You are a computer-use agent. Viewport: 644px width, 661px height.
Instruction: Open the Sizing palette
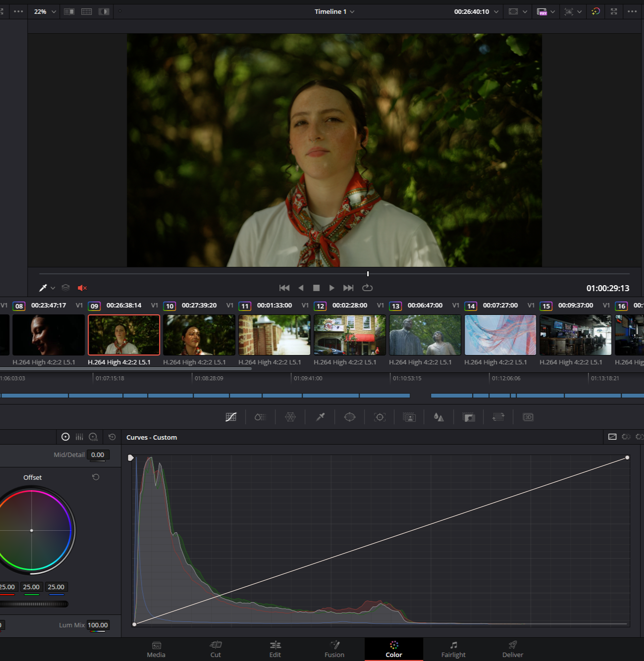[x=498, y=417]
